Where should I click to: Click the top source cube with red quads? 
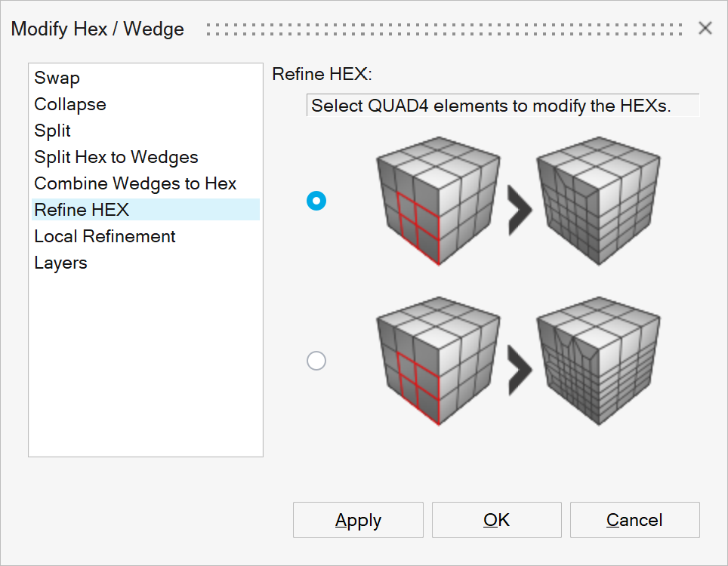coord(438,201)
